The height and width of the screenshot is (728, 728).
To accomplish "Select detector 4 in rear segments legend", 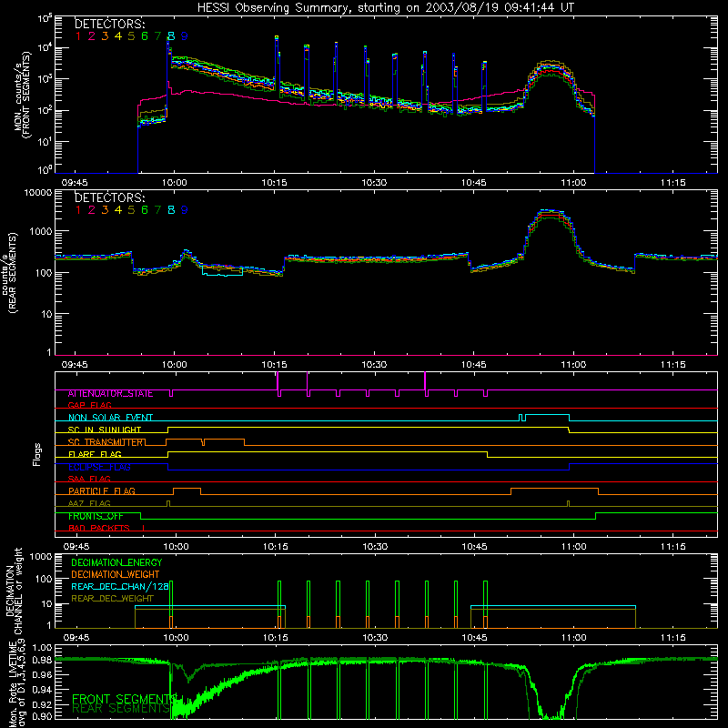I will tap(118, 210).
